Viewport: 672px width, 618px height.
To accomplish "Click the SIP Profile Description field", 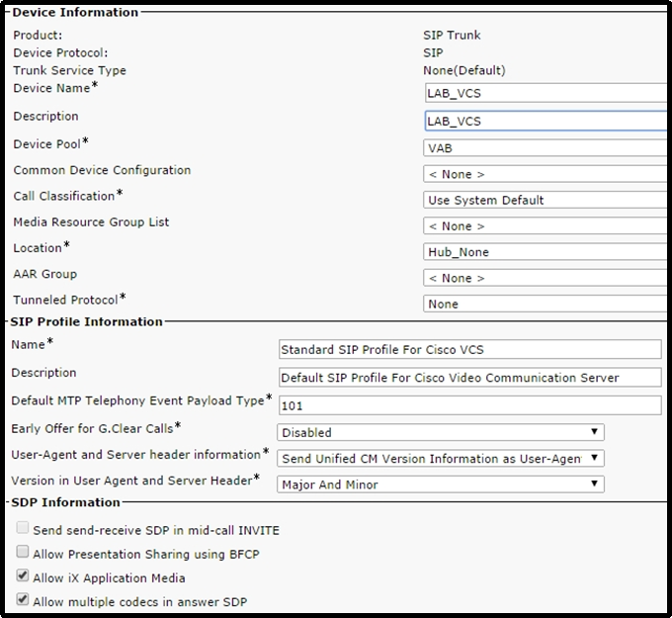I will coord(469,377).
